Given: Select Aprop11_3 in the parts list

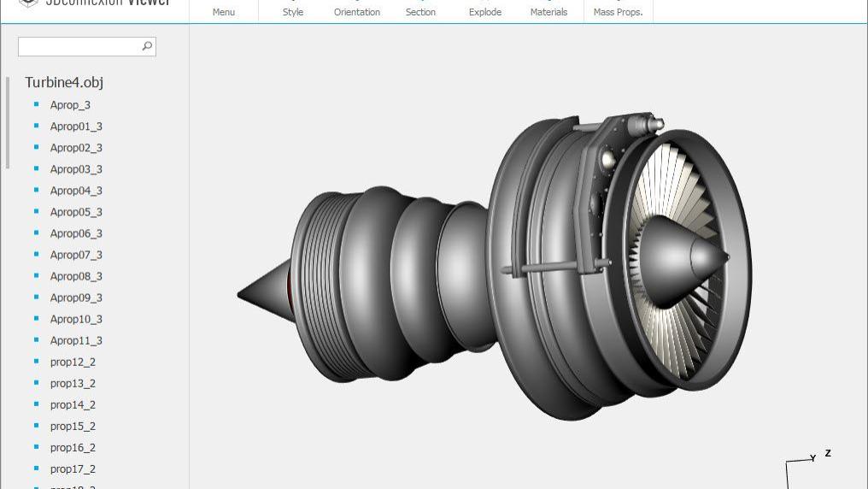Looking at the screenshot, I should 76,340.
